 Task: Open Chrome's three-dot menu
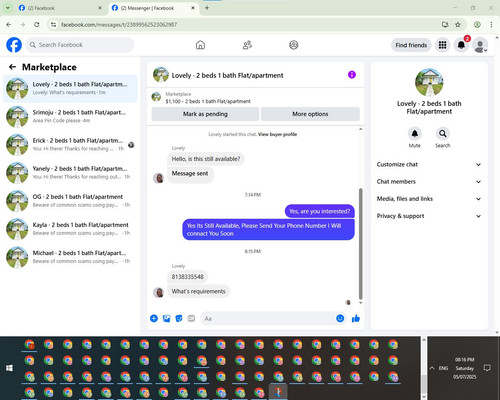[x=491, y=24]
